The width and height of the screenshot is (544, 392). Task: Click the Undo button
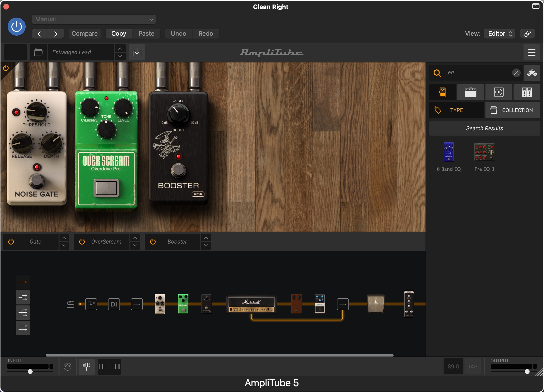(x=178, y=34)
